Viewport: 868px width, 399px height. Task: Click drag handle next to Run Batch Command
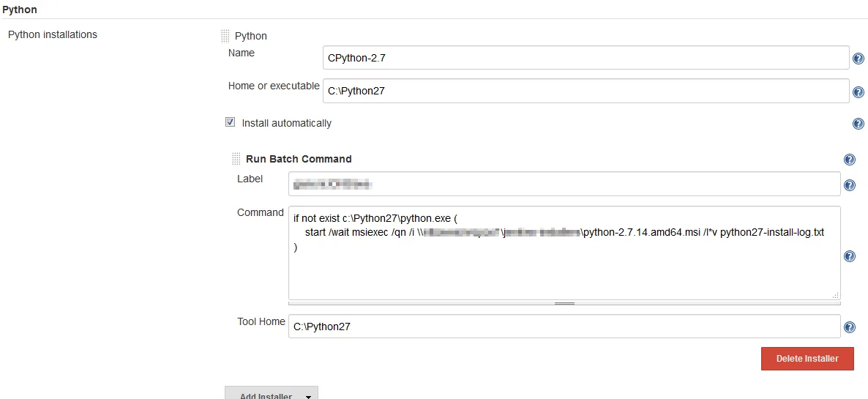pos(236,159)
